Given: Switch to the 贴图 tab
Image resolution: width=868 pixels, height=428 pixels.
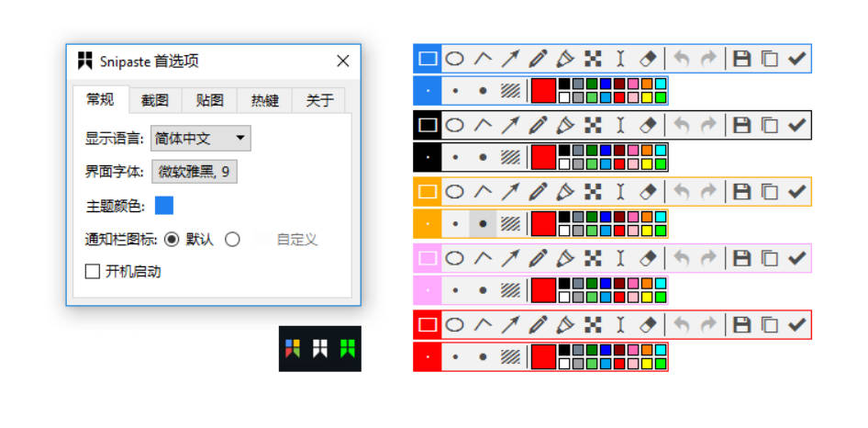Looking at the screenshot, I should pos(209,100).
